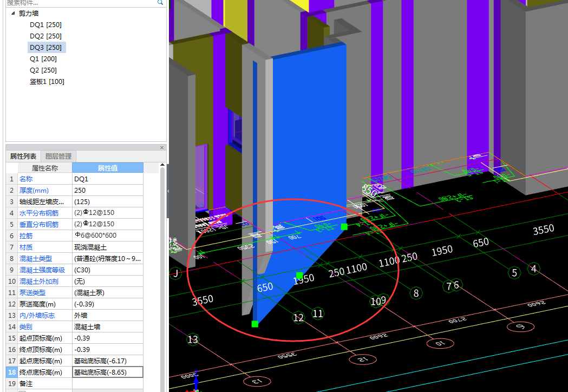Select DQ2 [250] in component list
Screen dimensions: 568x392
45,36
